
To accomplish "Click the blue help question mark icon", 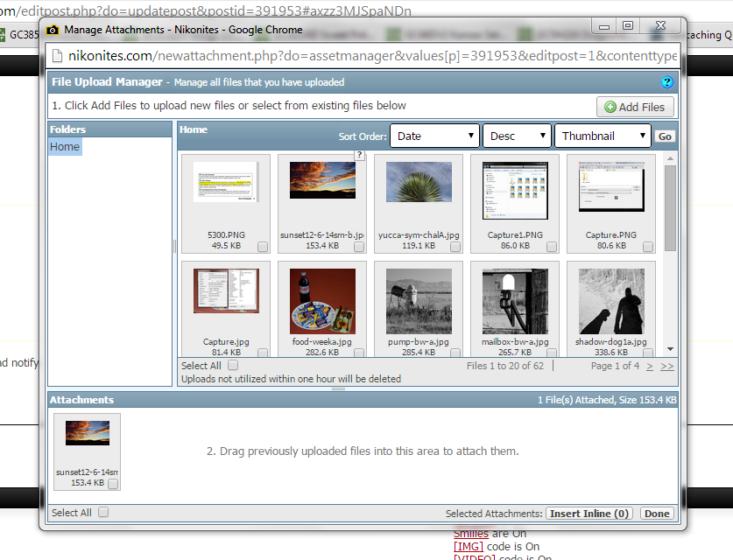I will tap(667, 82).
